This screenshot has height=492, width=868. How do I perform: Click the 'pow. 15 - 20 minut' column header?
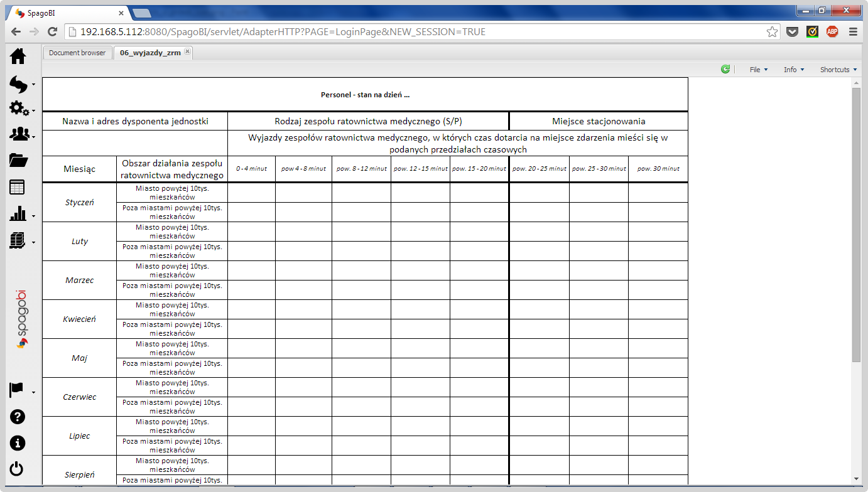[x=479, y=169]
